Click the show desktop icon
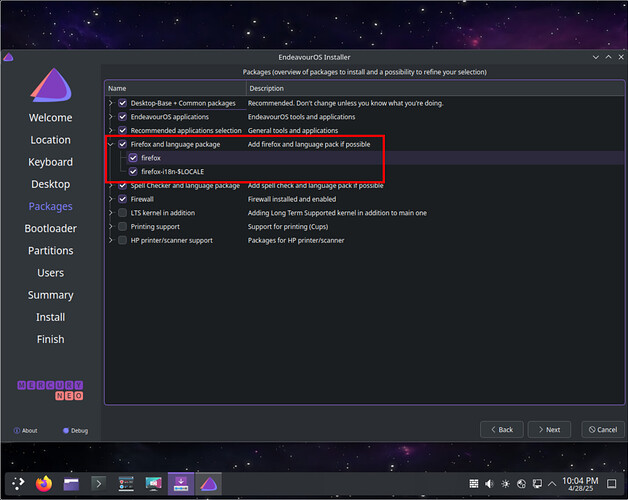Screen dimensions: 628x500 tap(612, 484)
